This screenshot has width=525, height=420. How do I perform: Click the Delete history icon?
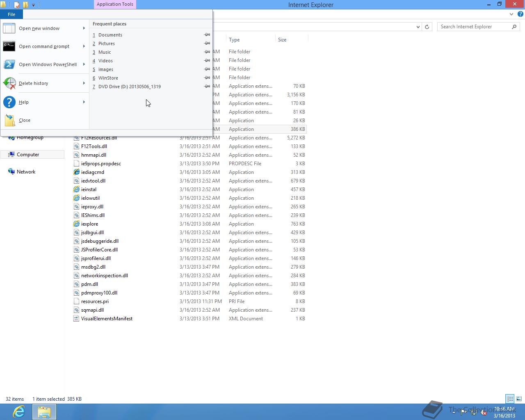pyautogui.click(x=9, y=83)
